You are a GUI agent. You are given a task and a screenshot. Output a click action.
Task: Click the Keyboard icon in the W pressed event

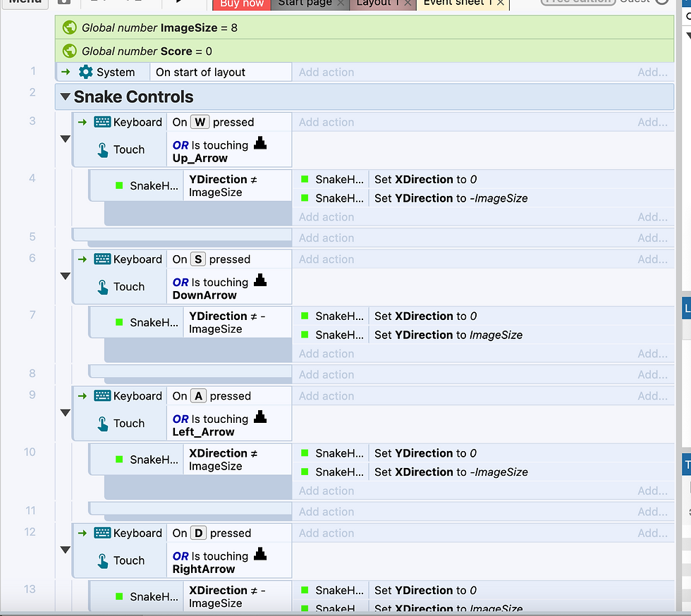(x=102, y=122)
